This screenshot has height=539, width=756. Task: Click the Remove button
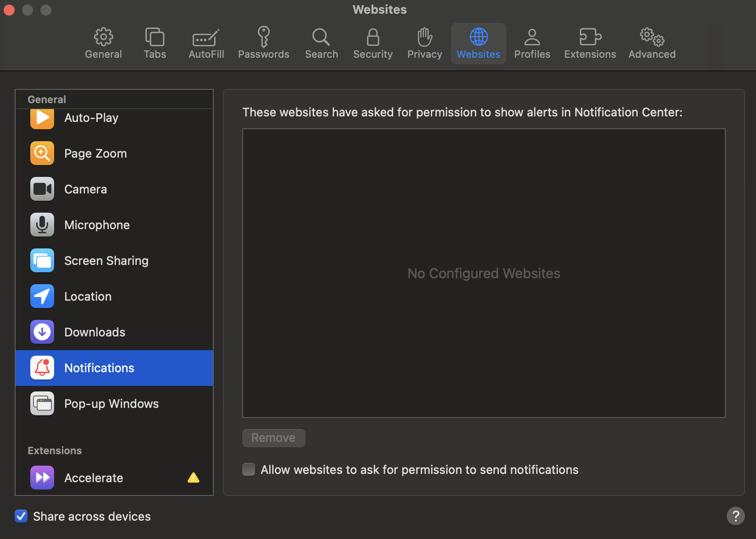(273, 438)
